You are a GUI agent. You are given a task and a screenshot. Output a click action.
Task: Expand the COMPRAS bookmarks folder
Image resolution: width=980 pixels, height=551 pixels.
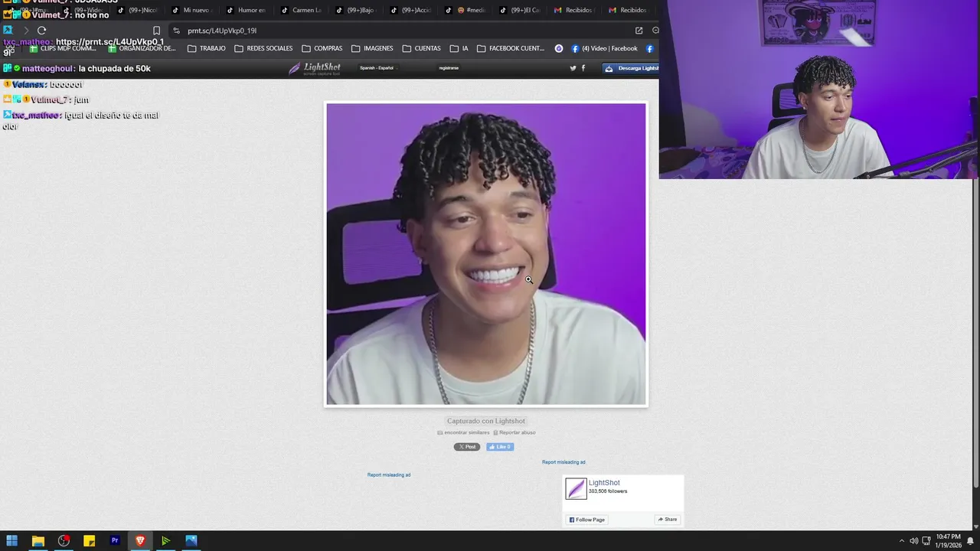[322, 48]
